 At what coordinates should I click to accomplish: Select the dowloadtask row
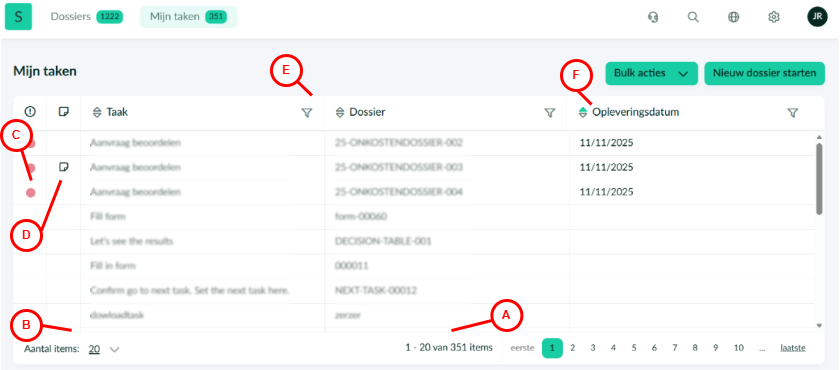point(414,315)
